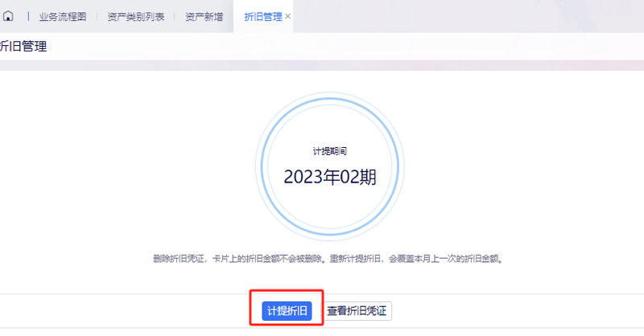The image size is (644, 336).
Task: Click the 计提期间 label
Action: pyautogui.click(x=330, y=151)
